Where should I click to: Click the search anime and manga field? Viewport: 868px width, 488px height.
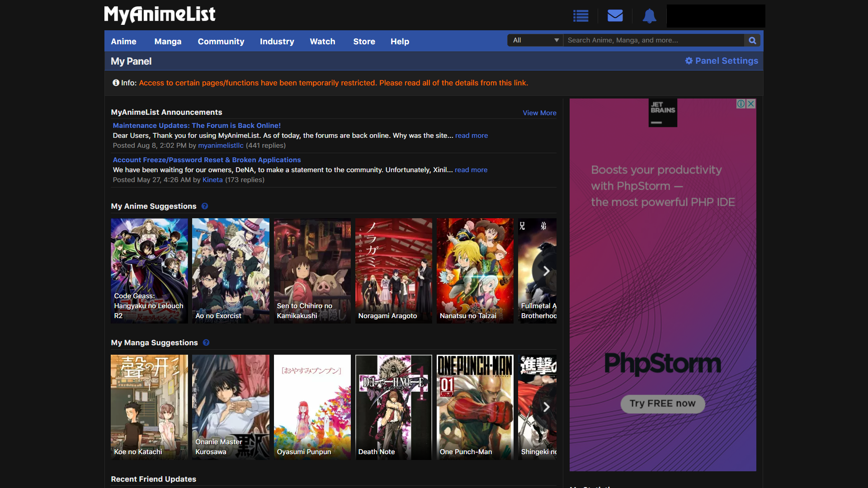(x=653, y=40)
